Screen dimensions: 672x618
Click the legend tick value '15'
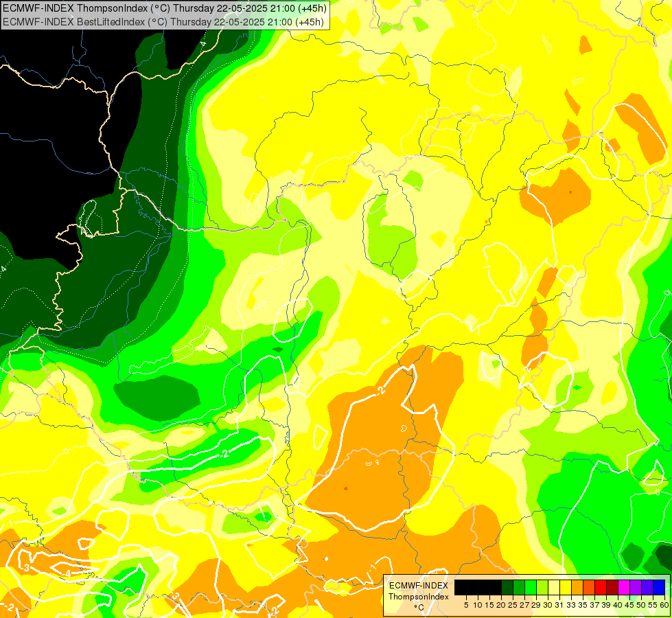click(489, 605)
